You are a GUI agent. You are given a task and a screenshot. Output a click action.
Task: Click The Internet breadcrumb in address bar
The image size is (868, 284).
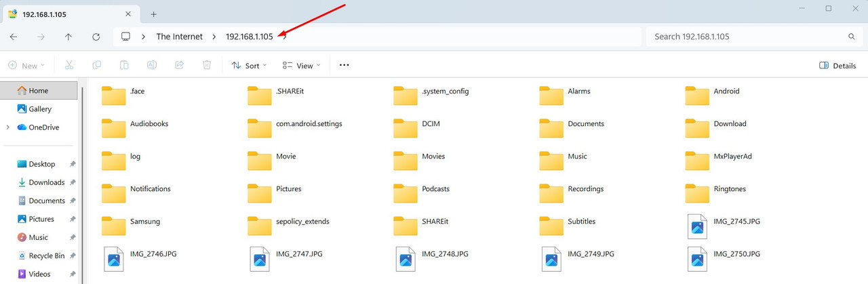179,37
